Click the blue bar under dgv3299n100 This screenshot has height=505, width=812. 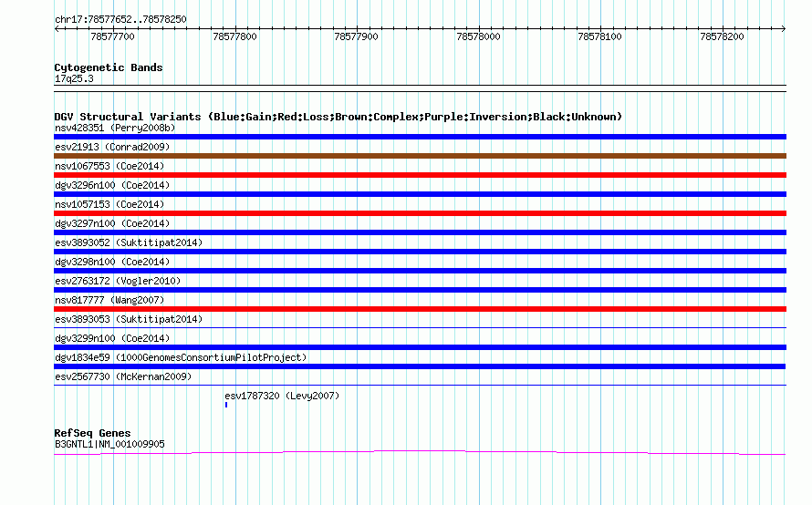point(420,347)
